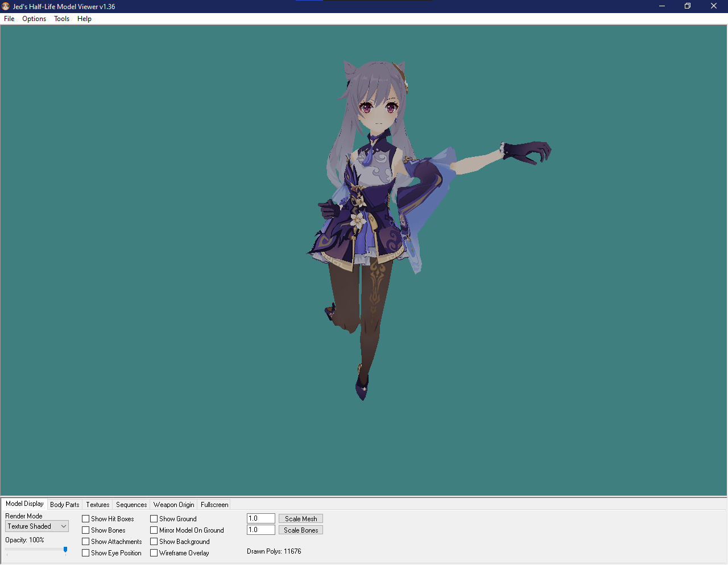
Task: Open the Body Parts tab
Action: coord(65,505)
